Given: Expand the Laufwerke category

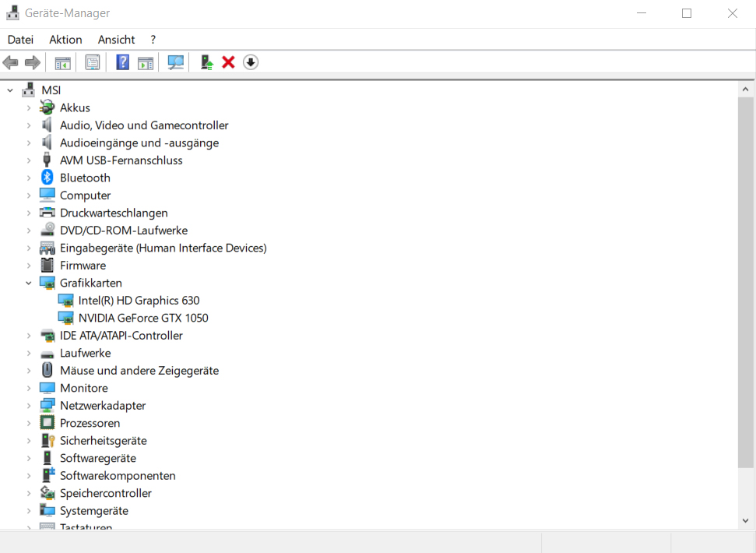Looking at the screenshot, I should 29,353.
